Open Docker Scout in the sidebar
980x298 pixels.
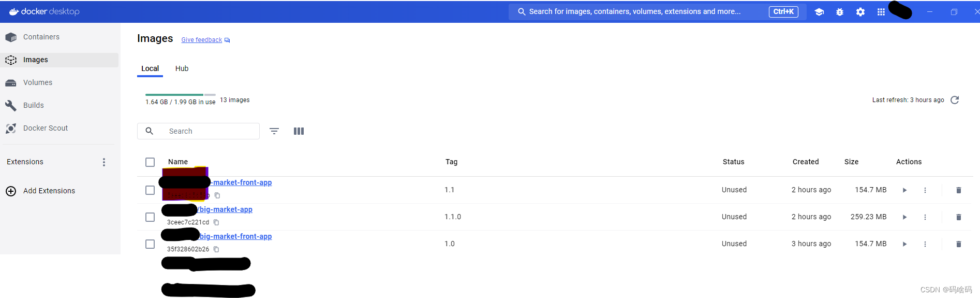click(60, 129)
